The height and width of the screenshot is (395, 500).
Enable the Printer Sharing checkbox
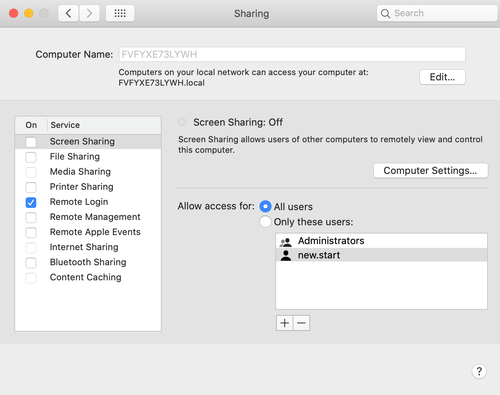[31, 187]
